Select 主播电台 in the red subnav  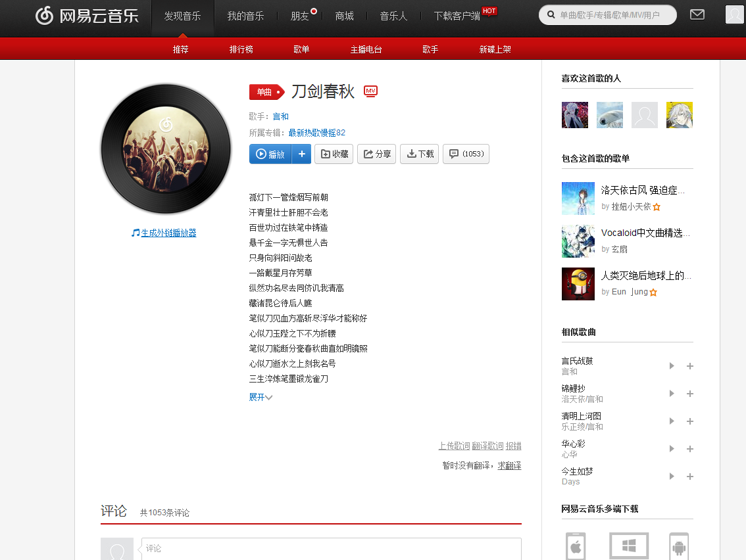coord(366,49)
